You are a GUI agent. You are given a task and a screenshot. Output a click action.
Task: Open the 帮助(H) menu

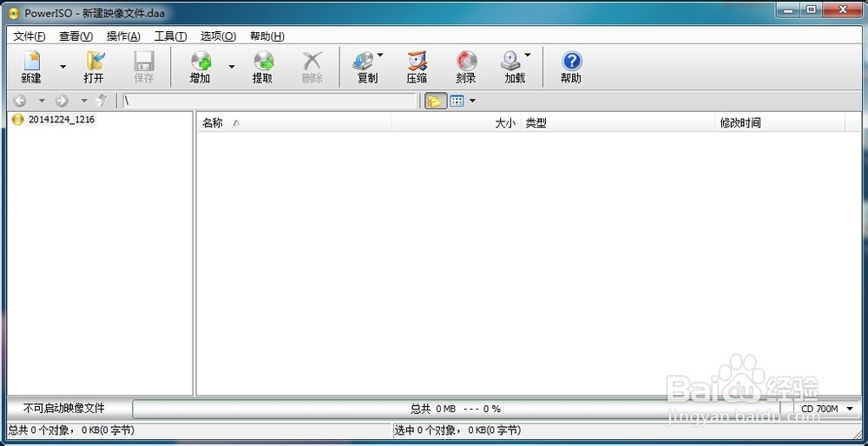267,36
